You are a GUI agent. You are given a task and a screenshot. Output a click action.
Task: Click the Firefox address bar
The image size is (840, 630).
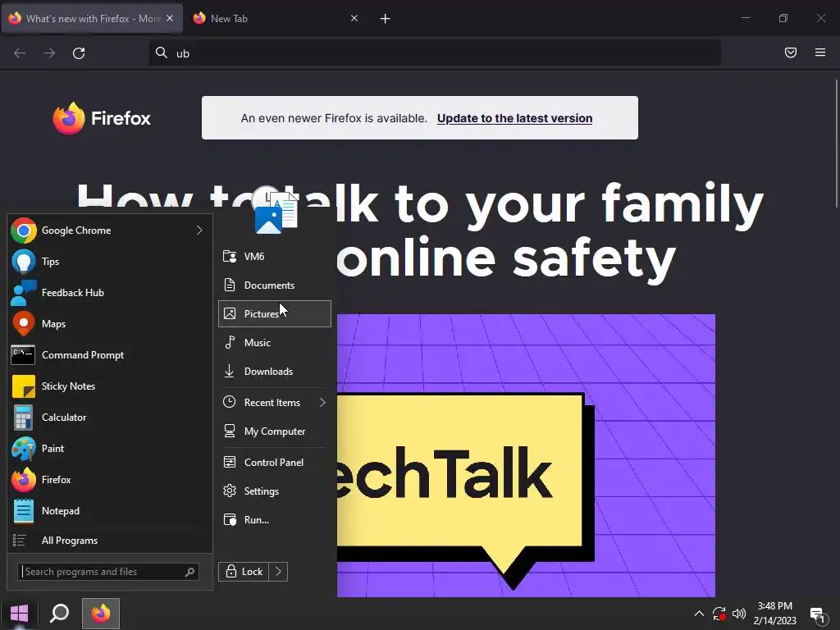[435, 53]
